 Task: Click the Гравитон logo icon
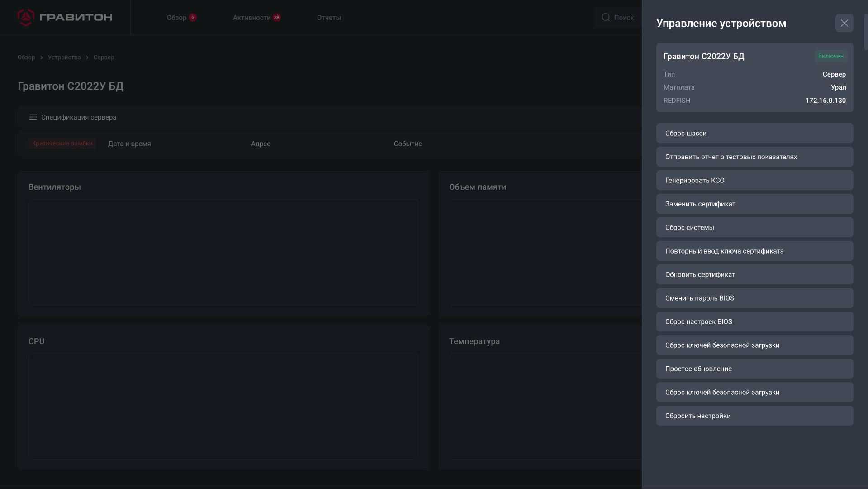[26, 17]
